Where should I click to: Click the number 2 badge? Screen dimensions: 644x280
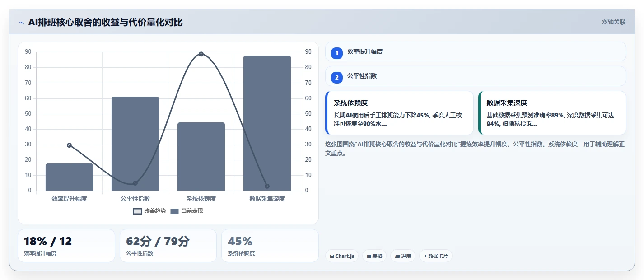(337, 78)
